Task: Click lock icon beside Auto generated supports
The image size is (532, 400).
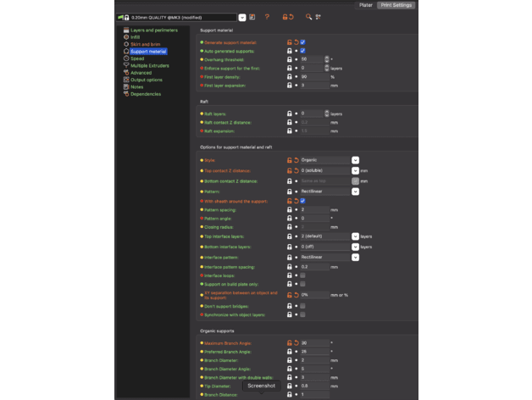Action: point(290,51)
